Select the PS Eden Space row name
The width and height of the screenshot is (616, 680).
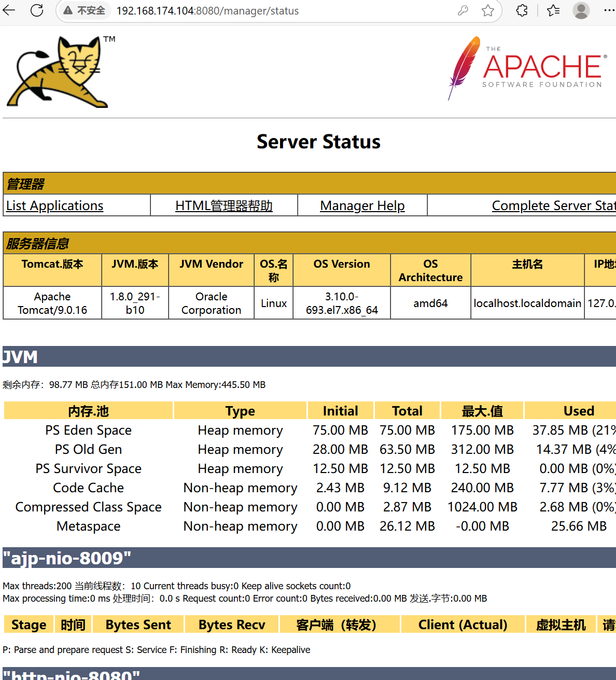88,430
